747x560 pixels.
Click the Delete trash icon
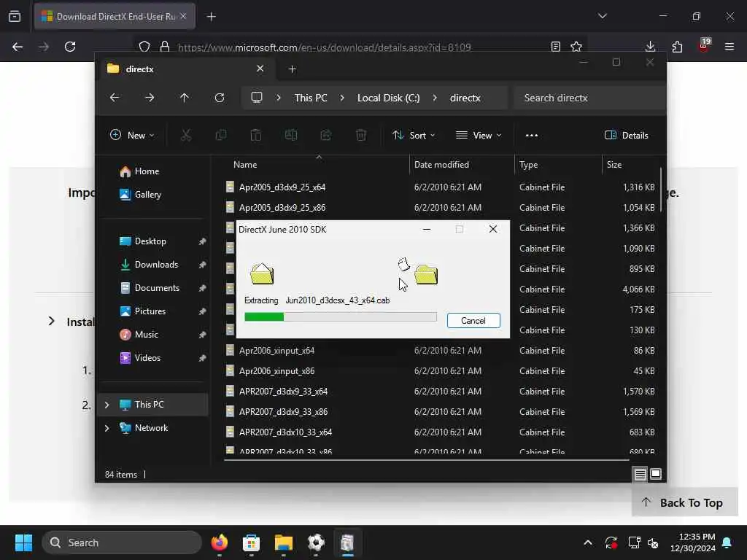361,135
